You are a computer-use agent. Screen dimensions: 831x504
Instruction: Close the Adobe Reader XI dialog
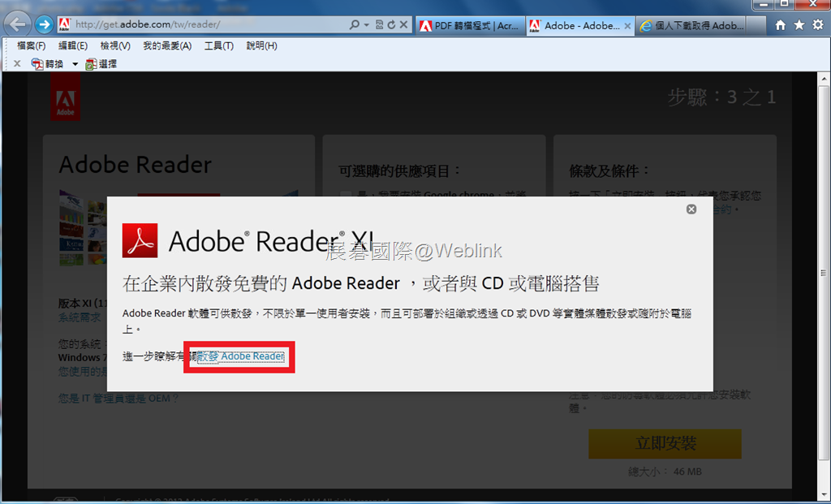[691, 209]
